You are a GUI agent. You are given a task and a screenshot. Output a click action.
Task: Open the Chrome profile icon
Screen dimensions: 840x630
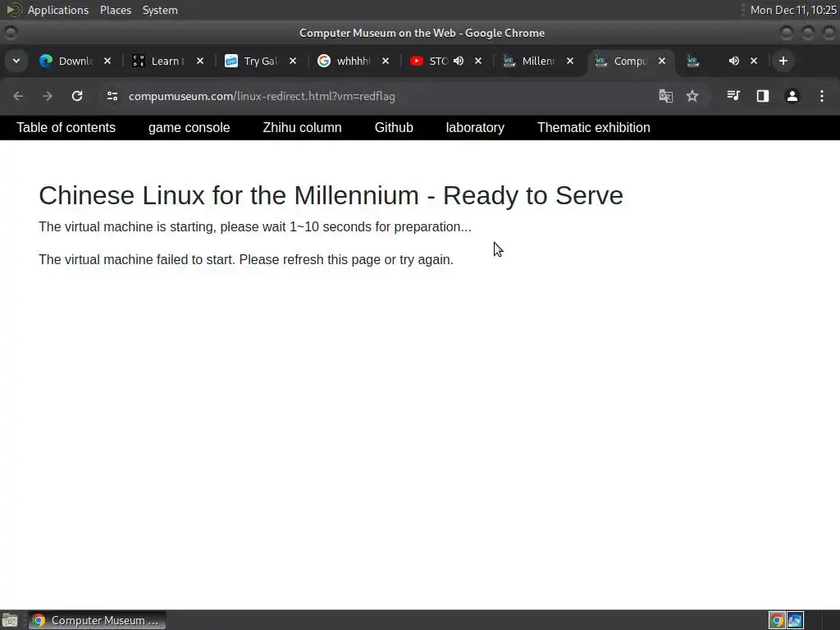click(792, 96)
